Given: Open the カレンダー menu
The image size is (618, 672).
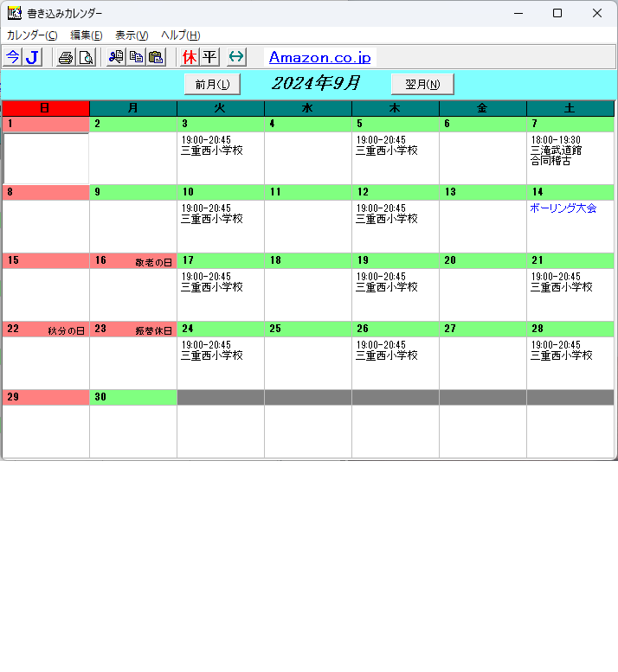Looking at the screenshot, I should click(x=32, y=35).
